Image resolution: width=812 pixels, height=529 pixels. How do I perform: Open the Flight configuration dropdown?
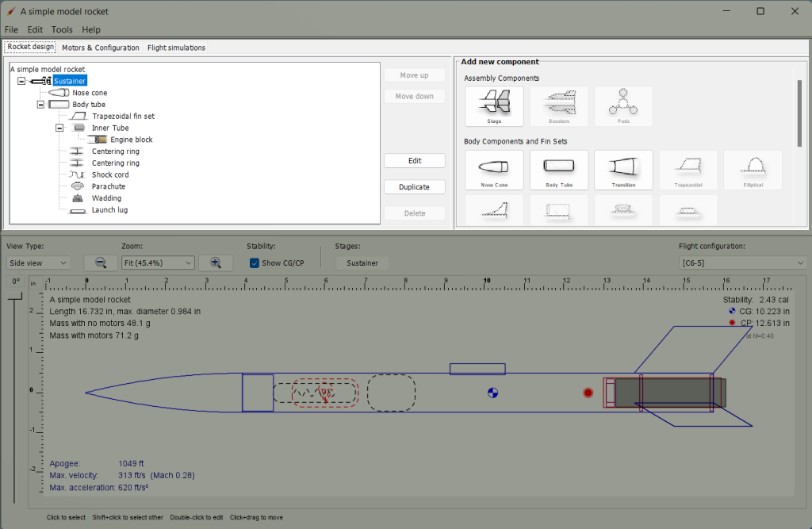(742, 263)
